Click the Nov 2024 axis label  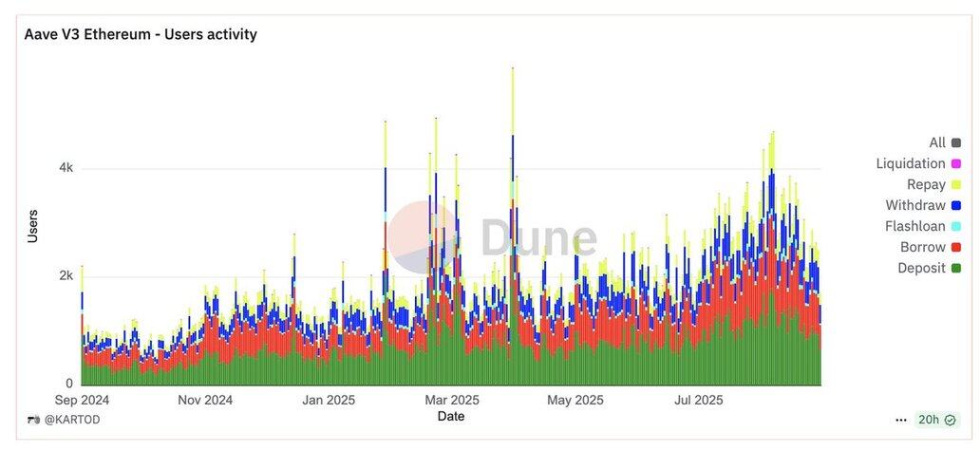point(205,400)
